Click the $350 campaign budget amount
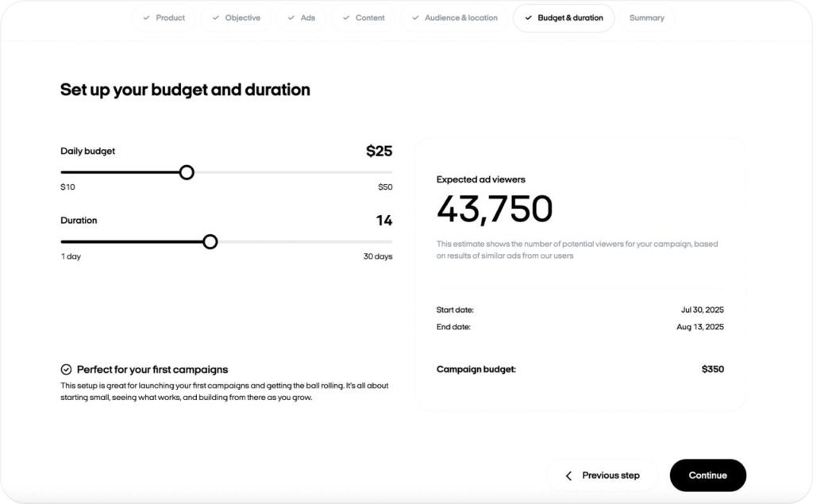Viewport: 813px width, 504px height. pyautogui.click(x=712, y=369)
